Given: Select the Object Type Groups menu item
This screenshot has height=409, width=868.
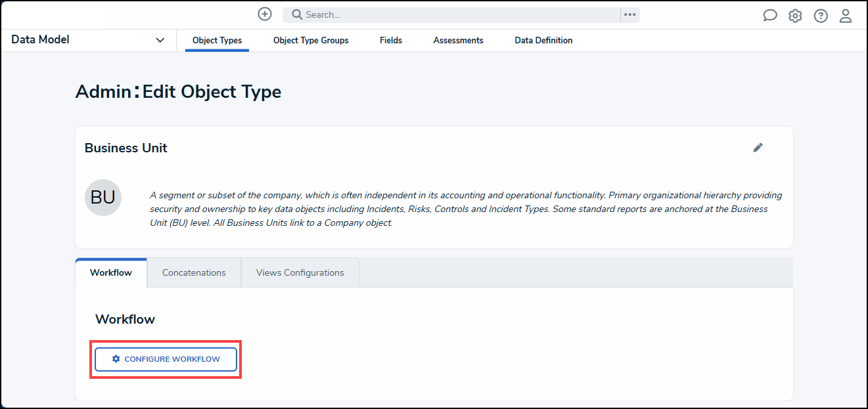Looking at the screenshot, I should click(310, 40).
